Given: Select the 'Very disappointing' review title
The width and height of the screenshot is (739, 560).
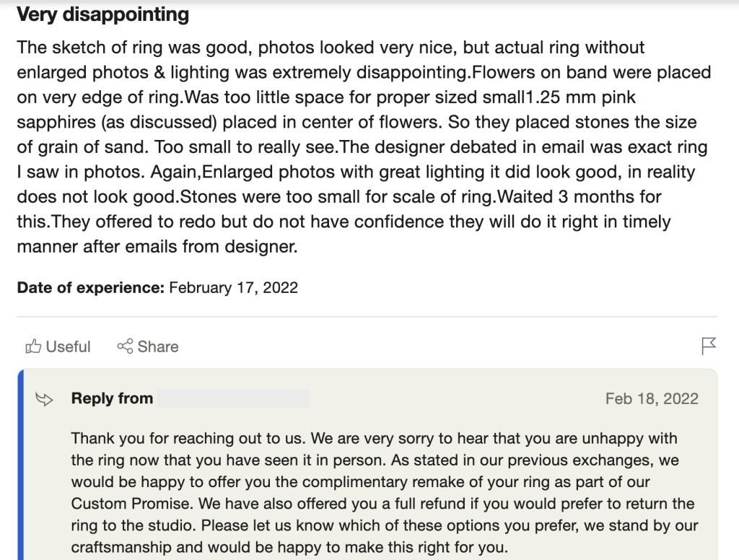Looking at the screenshot, I should pyautogui.click(x=102, y=14).
